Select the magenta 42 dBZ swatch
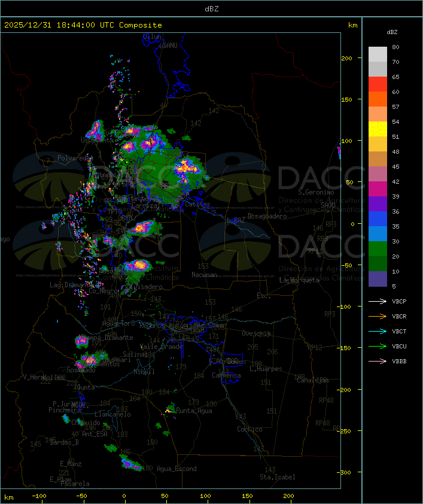Viewport: 423px width, 504px height. (x=378, y=189)
